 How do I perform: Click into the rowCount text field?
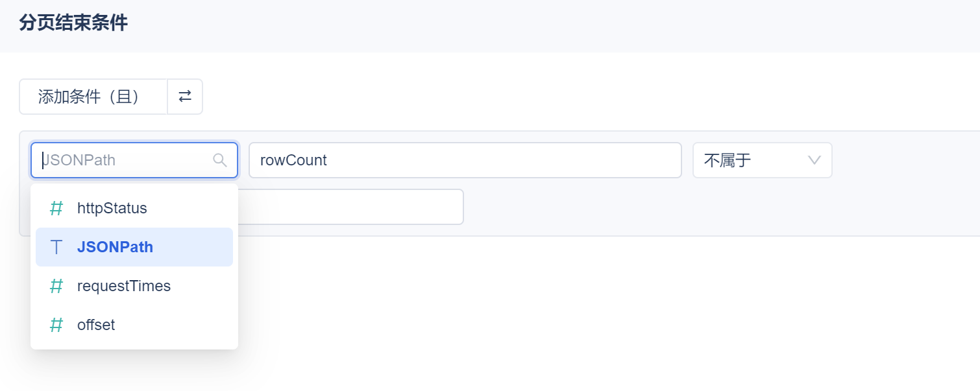point(465,160)
